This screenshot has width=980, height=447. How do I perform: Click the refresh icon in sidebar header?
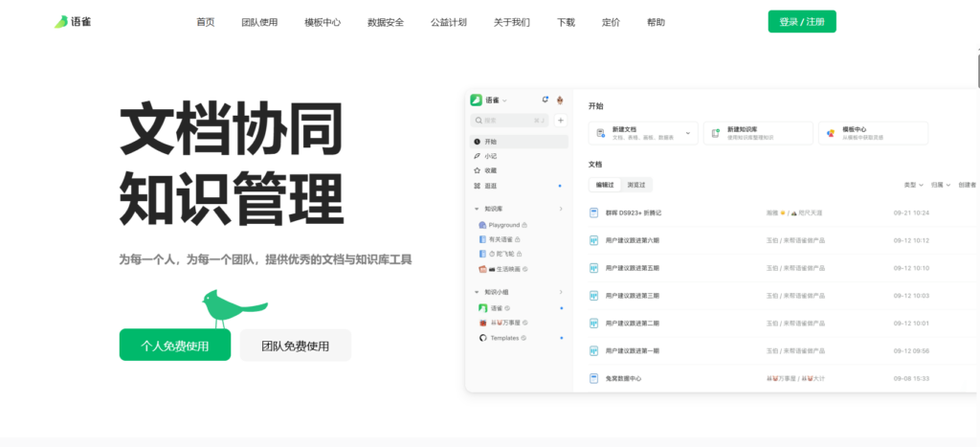546,100
